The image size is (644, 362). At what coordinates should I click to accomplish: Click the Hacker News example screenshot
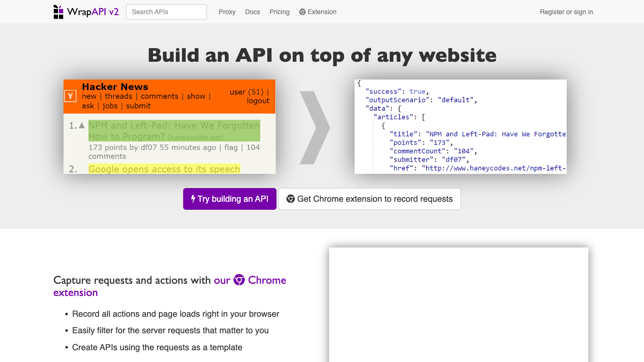click(x=170, y=126)
